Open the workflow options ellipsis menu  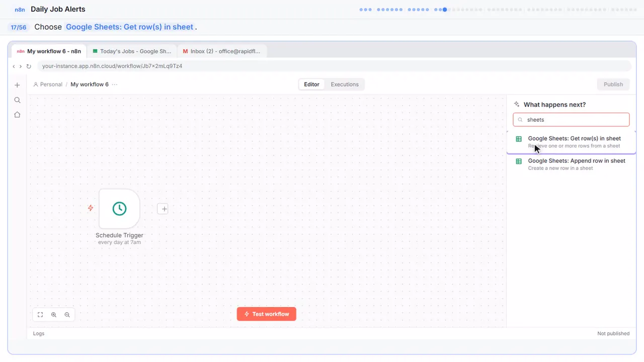(115, 84)
